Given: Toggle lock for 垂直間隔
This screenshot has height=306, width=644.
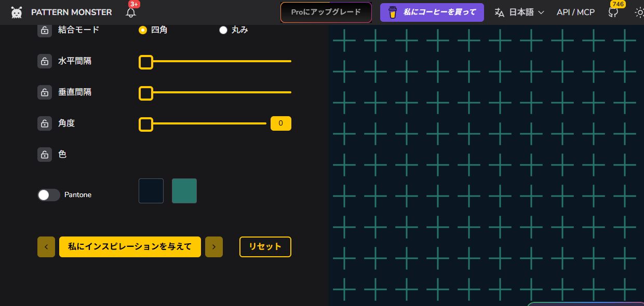Looking at the screenshot, I should pos(45,92).
